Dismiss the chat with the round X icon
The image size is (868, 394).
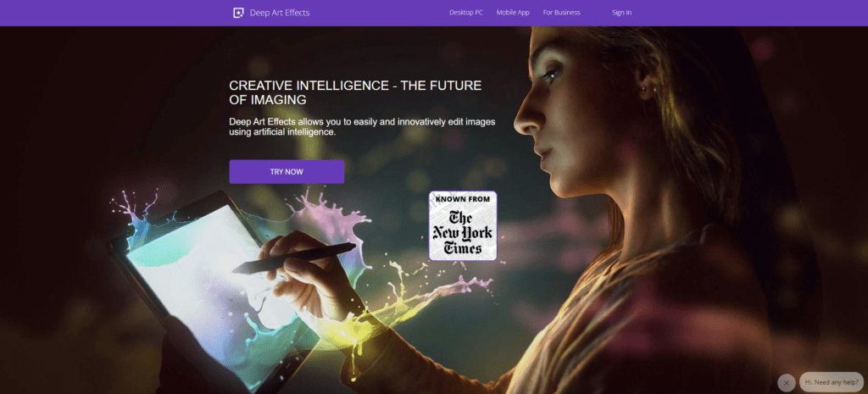[x=787, y=382]
